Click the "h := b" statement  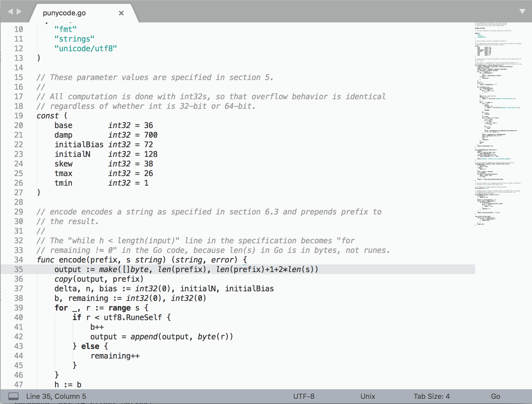click(68, 385)
